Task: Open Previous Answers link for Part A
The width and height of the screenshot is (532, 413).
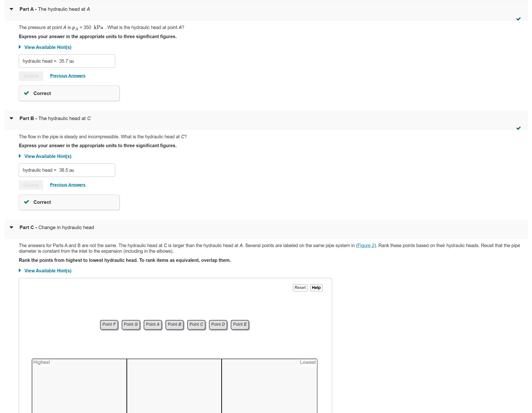Action: [x=67, y=76]
